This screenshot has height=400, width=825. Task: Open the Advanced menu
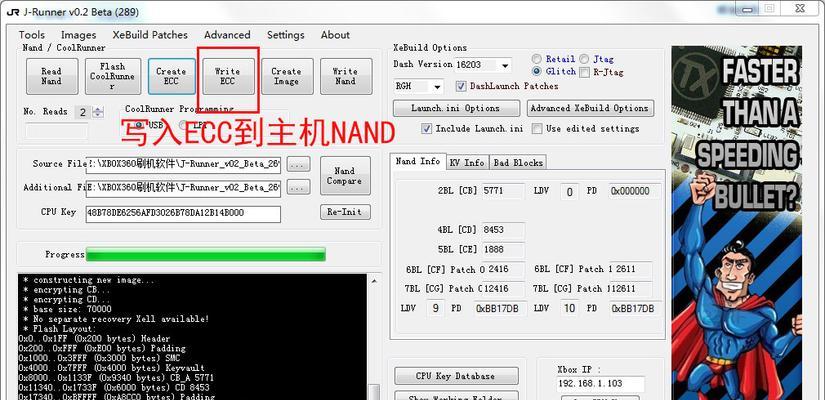point(227,35)
